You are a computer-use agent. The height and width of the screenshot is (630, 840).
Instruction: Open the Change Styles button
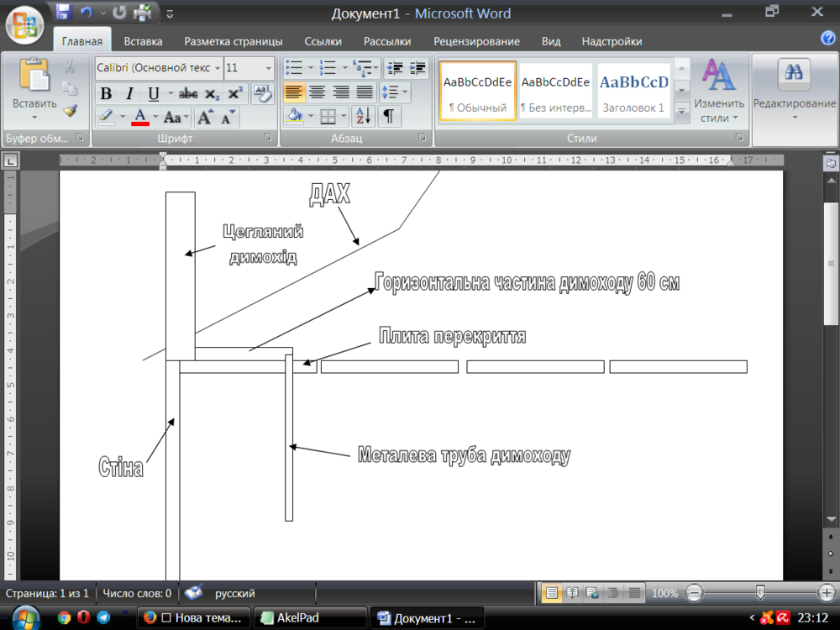(718, 92)
